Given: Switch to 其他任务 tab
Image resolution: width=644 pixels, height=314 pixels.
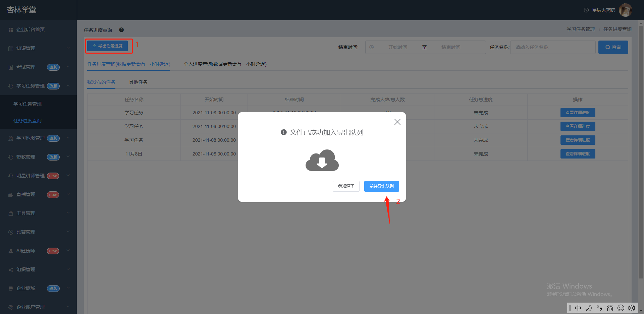Looking at the screenshot, I should [x=138, y=82].
